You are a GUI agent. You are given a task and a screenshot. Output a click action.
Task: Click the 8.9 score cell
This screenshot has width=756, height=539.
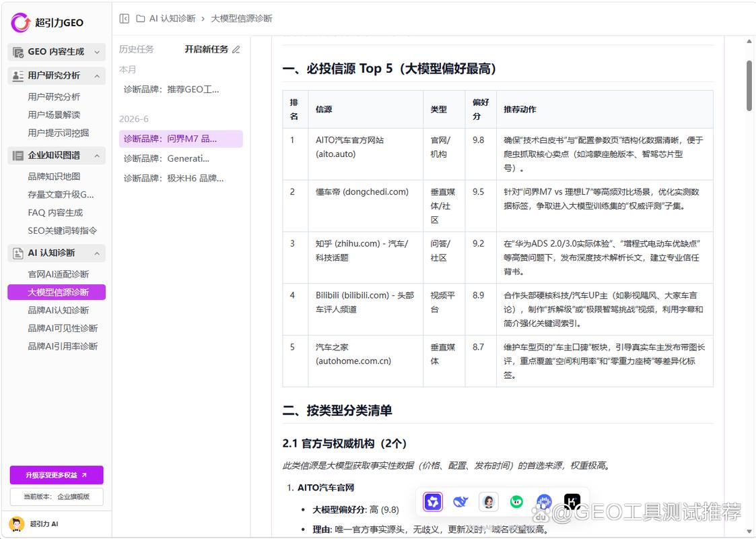(481, 309)
